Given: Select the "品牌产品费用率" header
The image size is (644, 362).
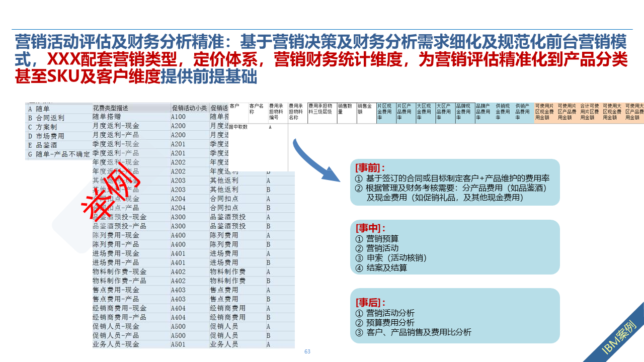Looking at the screenshot, I should [485, 113].
